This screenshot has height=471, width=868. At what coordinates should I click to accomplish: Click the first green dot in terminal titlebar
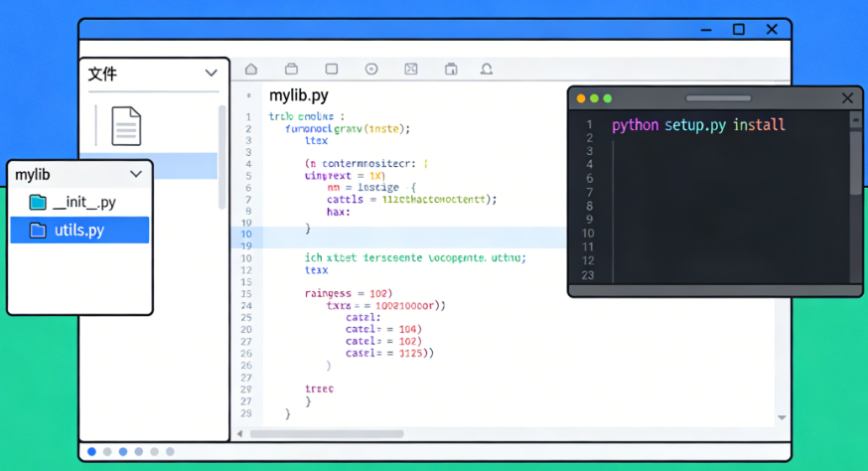594,98
